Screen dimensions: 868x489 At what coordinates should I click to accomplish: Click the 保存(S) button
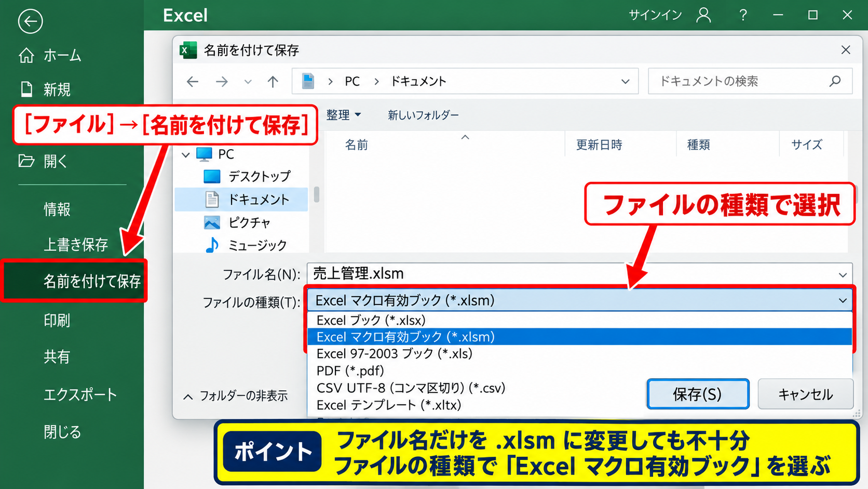(x=698, y=394)
